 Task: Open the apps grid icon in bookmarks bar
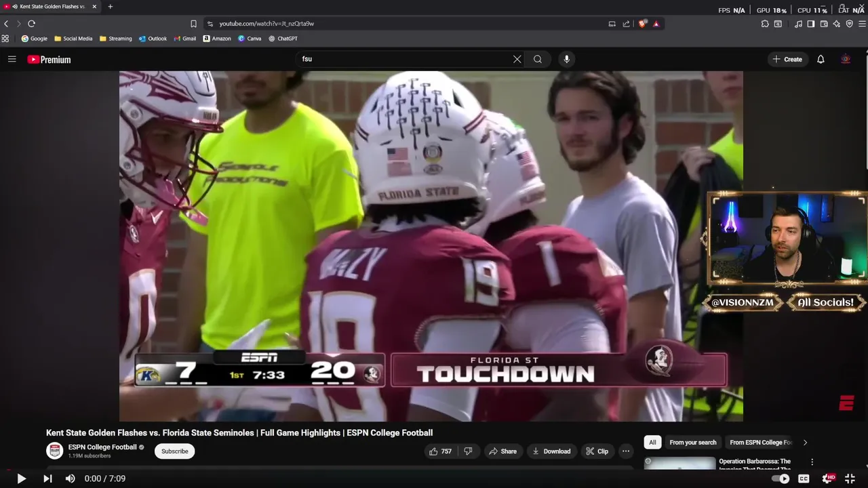[5, 39]
